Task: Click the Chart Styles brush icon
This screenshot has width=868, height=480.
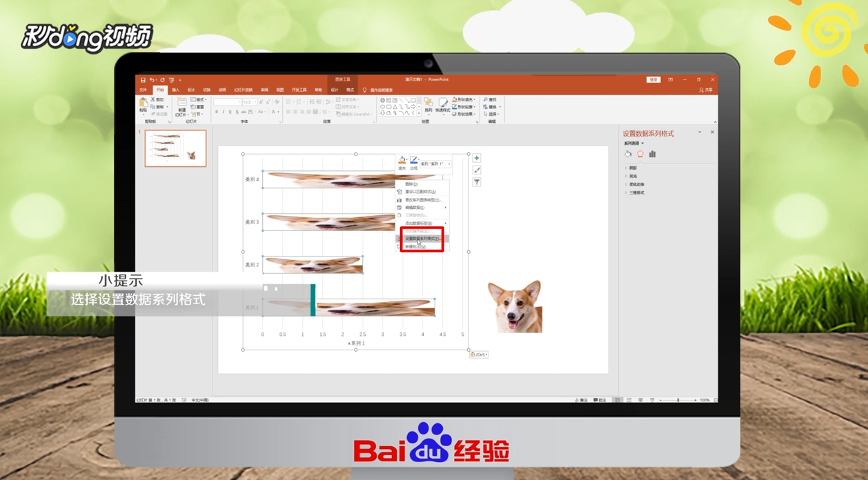Action: pyautogui.click(x=477, y=170)
